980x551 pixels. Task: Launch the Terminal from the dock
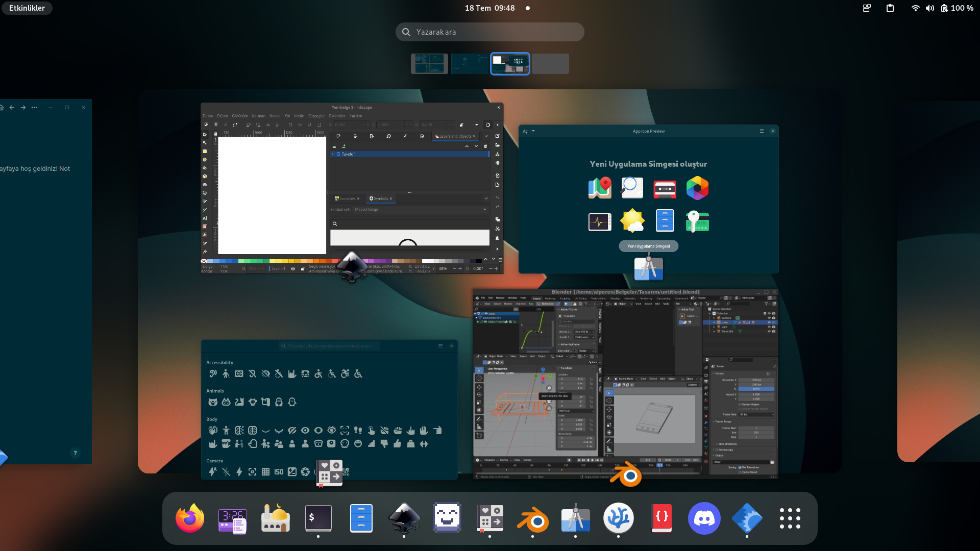coord(318,518)
